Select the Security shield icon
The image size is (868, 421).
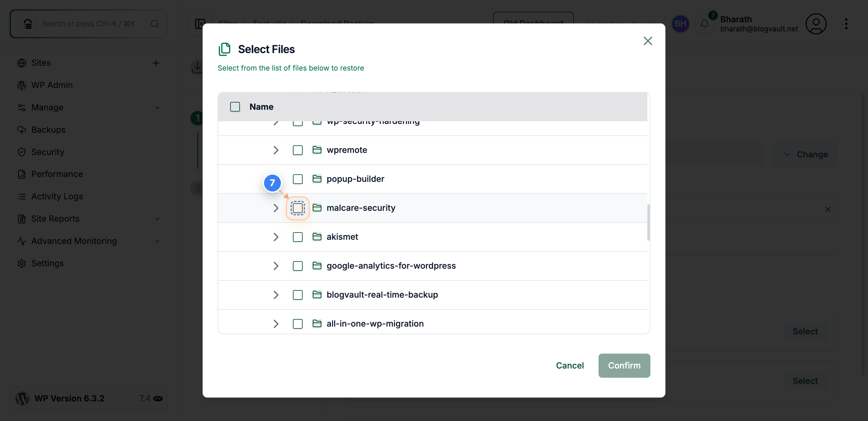tap(22, 152)
